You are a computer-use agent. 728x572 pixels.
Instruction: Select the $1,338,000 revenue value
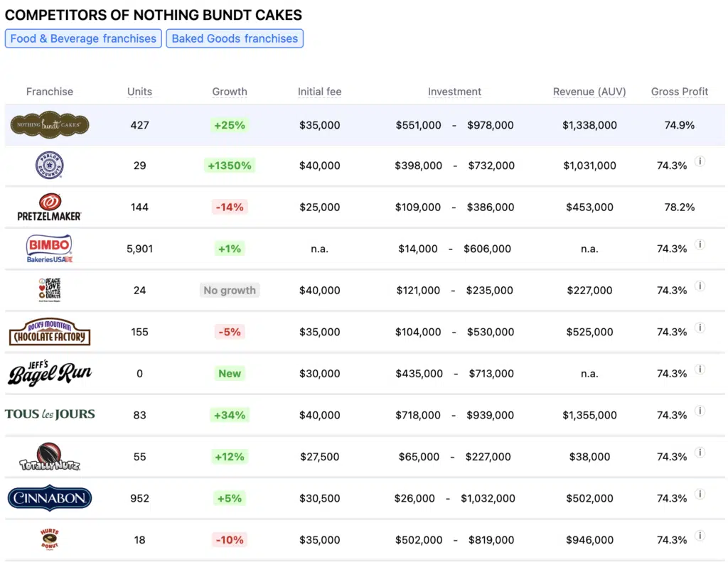point(589,125)
